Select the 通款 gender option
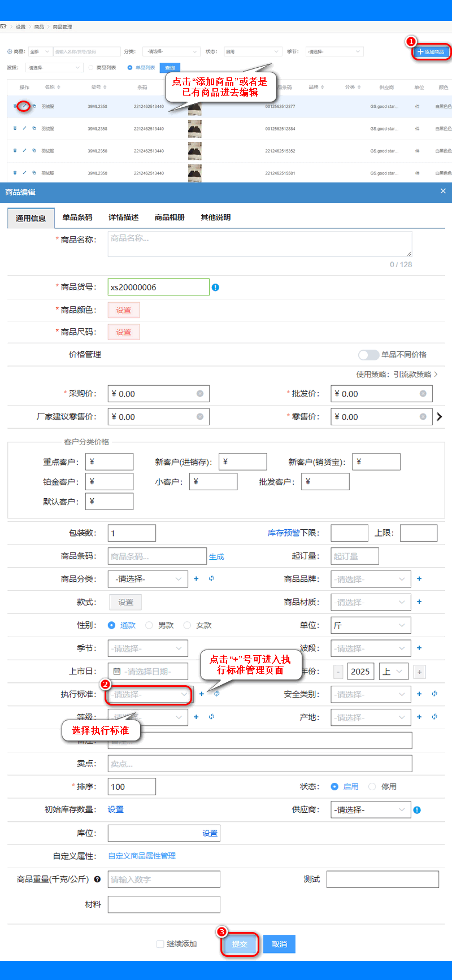The height and width of the screenshot is (980, 452). 112,625
